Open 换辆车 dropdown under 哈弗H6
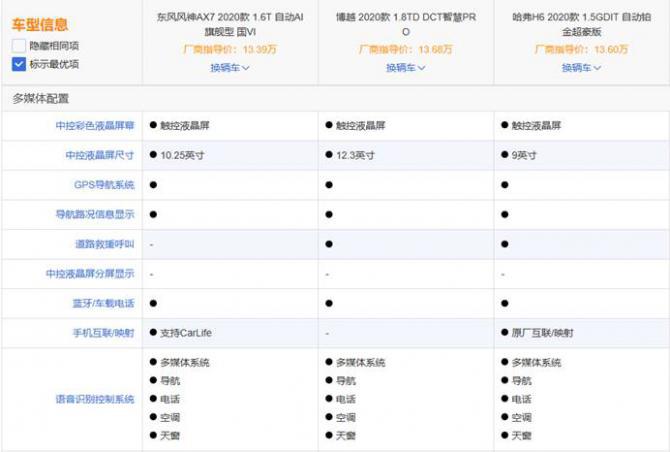The width and height of the screenshot is (670, 452). pos(581,68)
